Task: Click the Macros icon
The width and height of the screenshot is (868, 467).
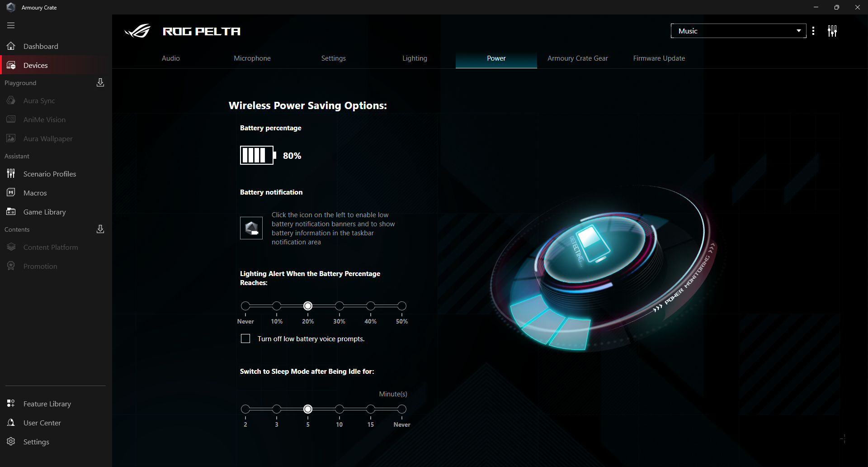Action: tap(11, 193)
